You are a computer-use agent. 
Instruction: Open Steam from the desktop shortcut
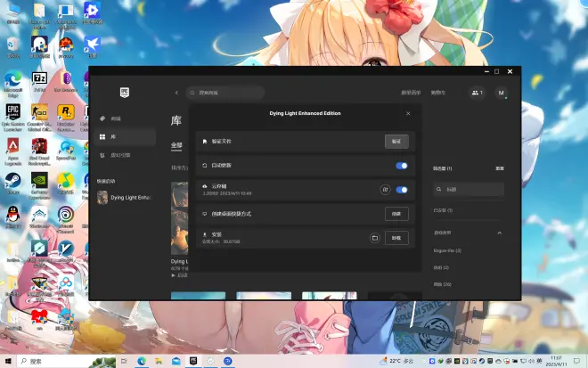click(x=13, y=182)
